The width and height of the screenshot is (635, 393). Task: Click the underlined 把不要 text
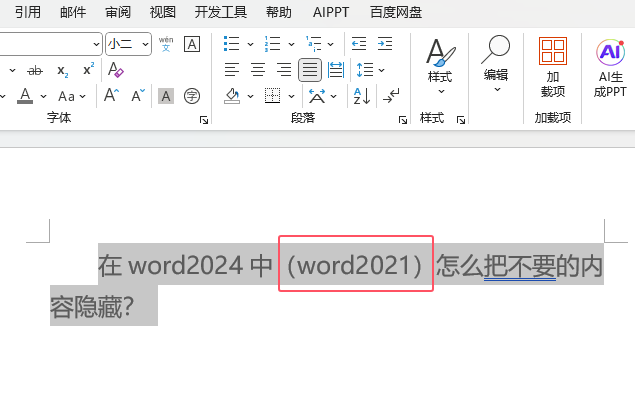click(x=520, y=266)
